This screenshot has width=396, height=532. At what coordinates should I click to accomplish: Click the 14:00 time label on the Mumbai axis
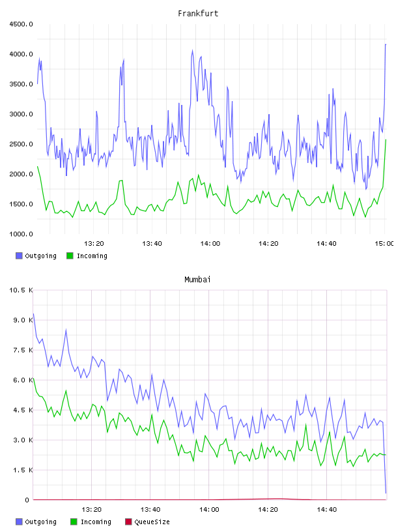click(x=209, y=510)
